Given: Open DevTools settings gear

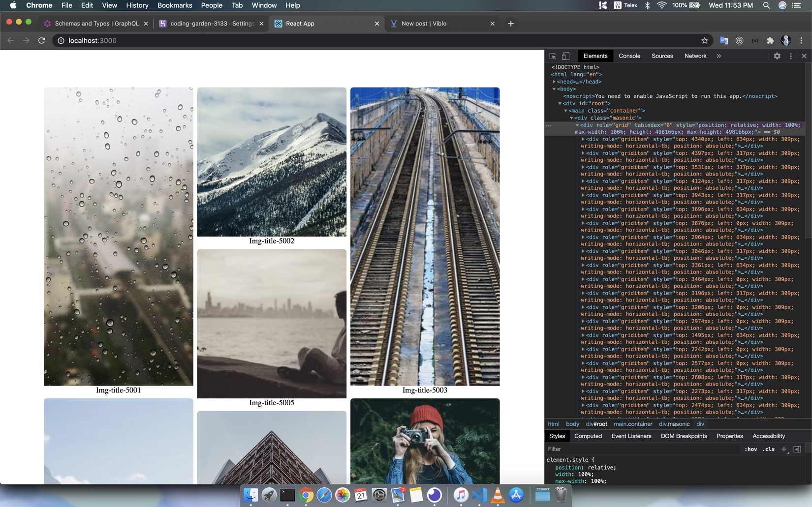Looking at the screenshot, I should click(777, 56).
